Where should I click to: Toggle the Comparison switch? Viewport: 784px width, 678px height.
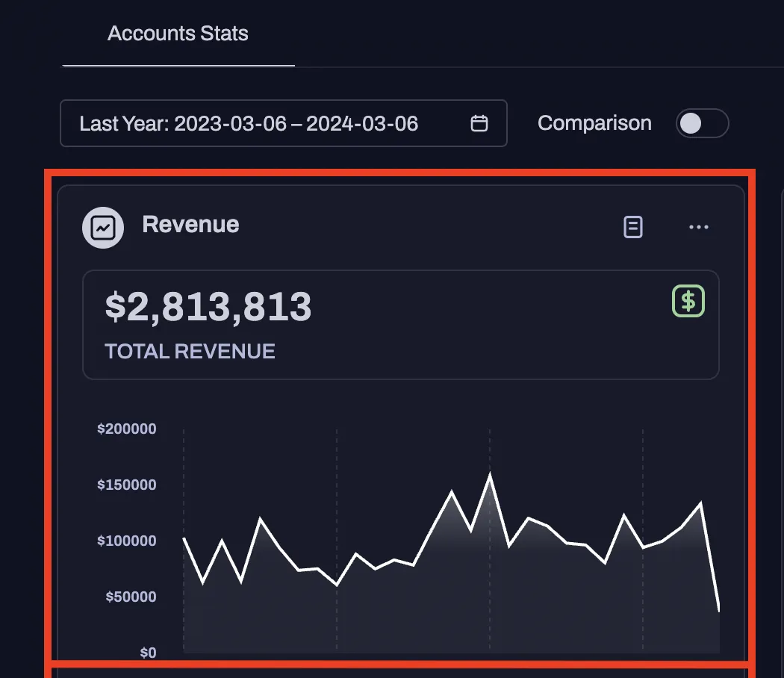pyautogui.click(x=702, y=123)
